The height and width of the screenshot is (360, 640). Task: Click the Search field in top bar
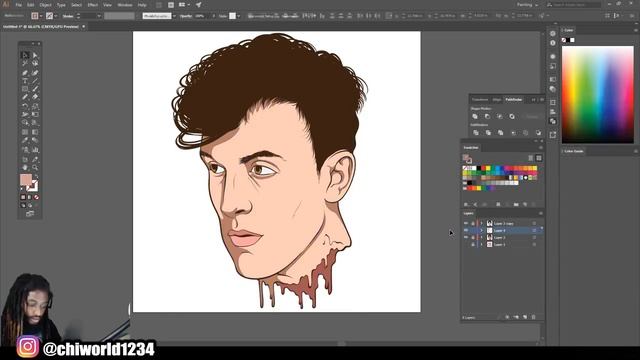click(x=573, y=5)
